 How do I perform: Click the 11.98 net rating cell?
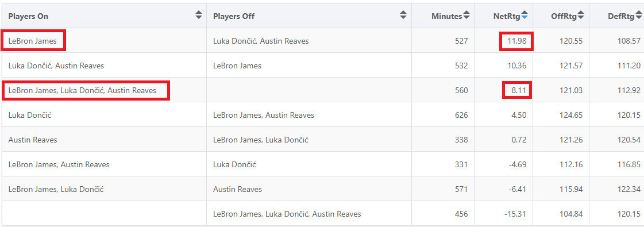click(516, 41)
